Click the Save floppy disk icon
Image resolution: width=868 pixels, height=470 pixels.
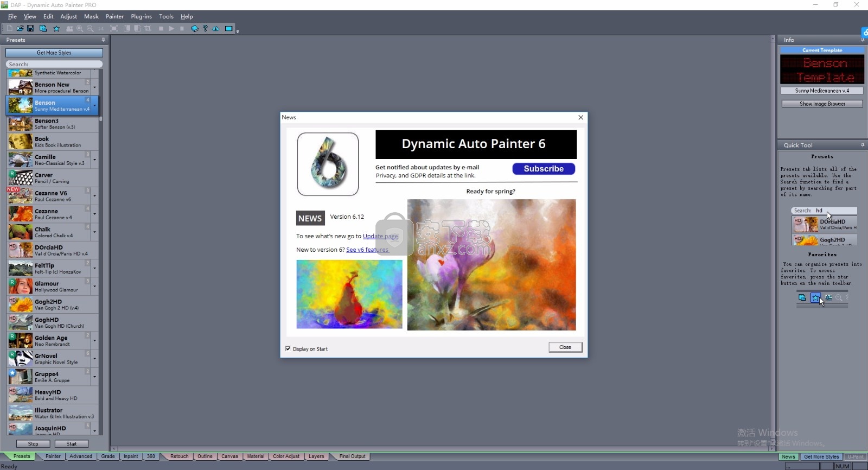coord(30,28)
